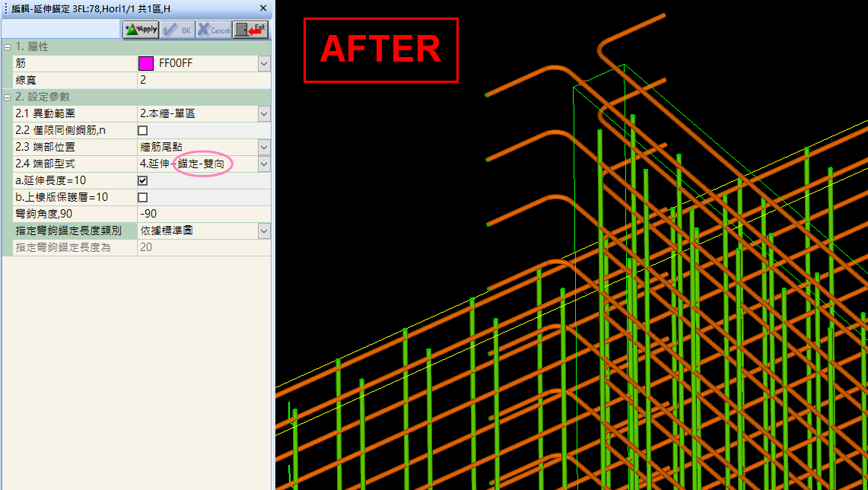Open the 2.3 端部位置 dropdown
Image resolution: width=868 pixels, height=490 pixels.
coord(264,148)
